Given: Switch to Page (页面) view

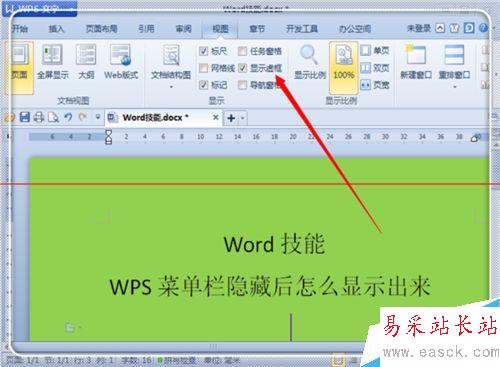Looking at the screenshot, I should [19, 67].
